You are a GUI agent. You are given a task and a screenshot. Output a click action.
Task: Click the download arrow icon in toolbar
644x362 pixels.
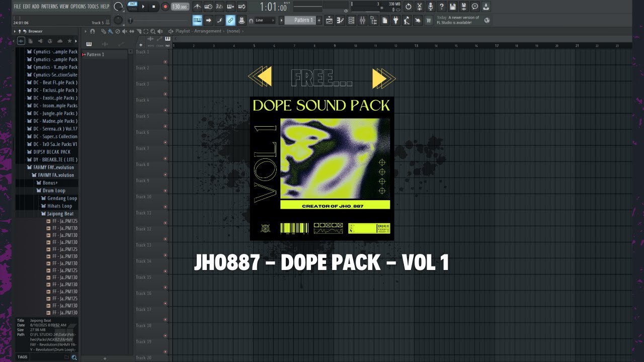[x=486, y=7]
